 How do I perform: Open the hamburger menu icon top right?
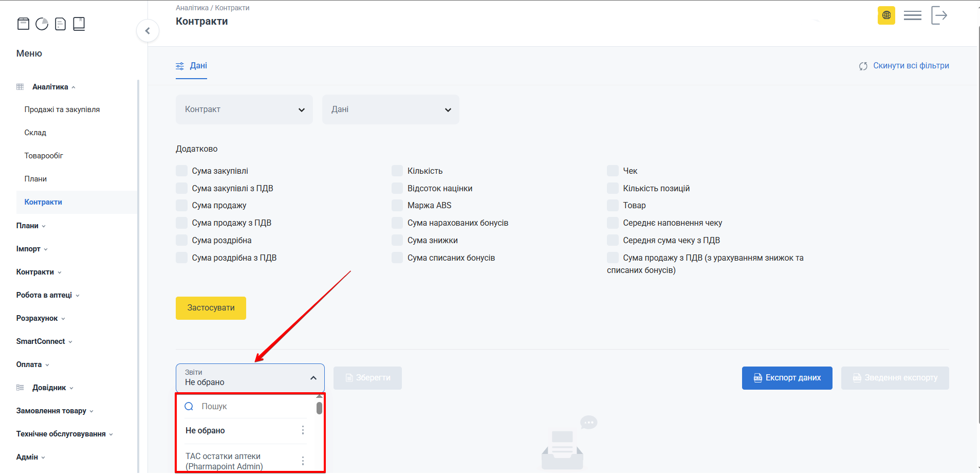(x=912, y=15)
